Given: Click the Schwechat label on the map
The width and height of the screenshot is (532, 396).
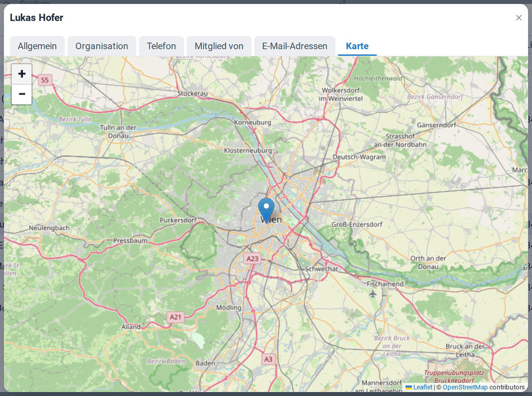Looking at the screenshot, I should [x=322, y=269].
